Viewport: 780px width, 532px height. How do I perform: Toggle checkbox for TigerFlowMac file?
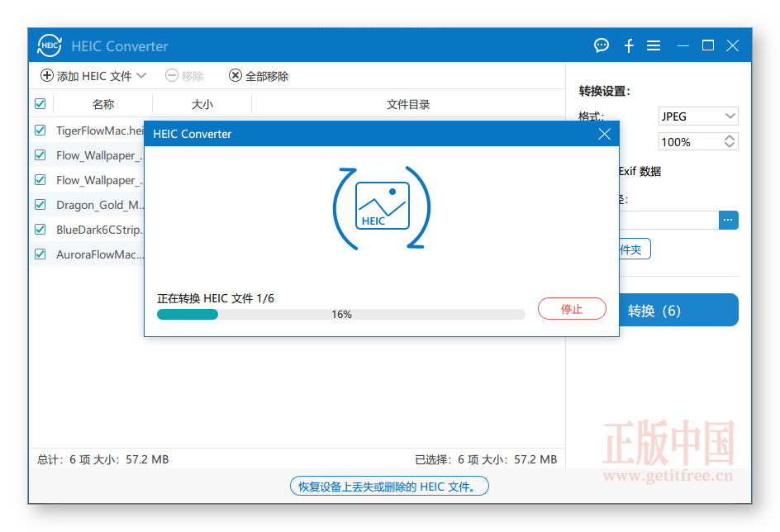[x=40, y=131]
